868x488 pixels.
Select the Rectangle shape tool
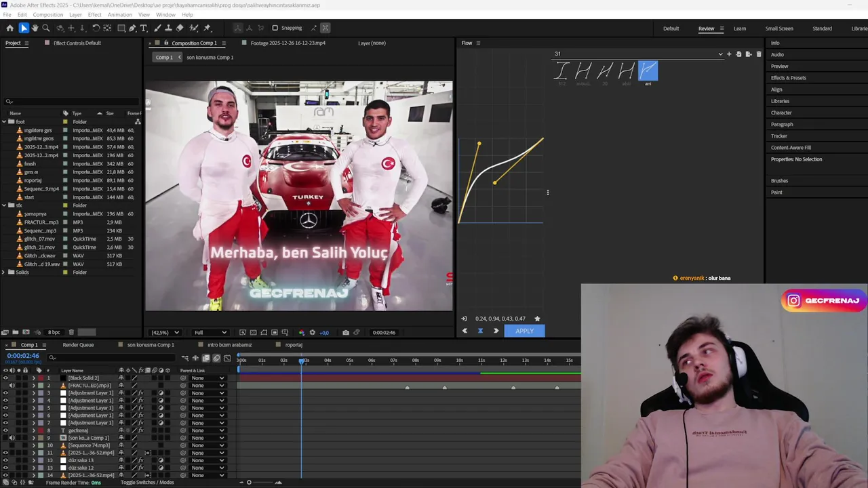(x=121, y=28)
